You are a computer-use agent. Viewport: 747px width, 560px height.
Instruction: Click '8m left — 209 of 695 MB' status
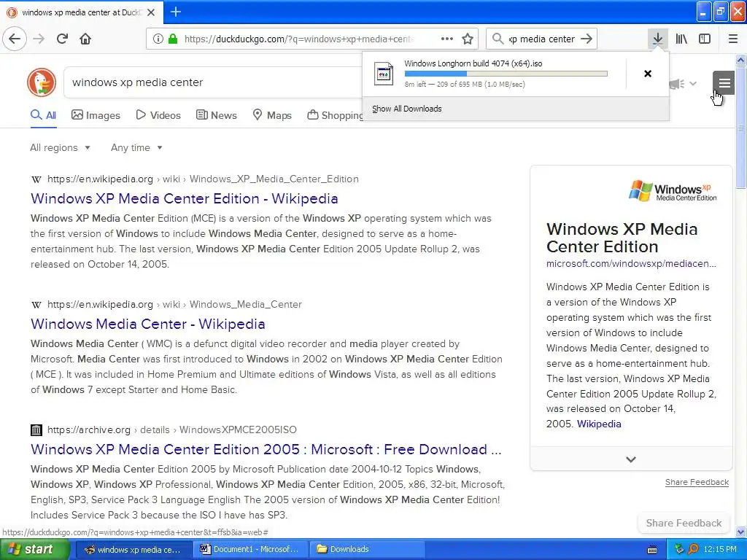point(465,85)
